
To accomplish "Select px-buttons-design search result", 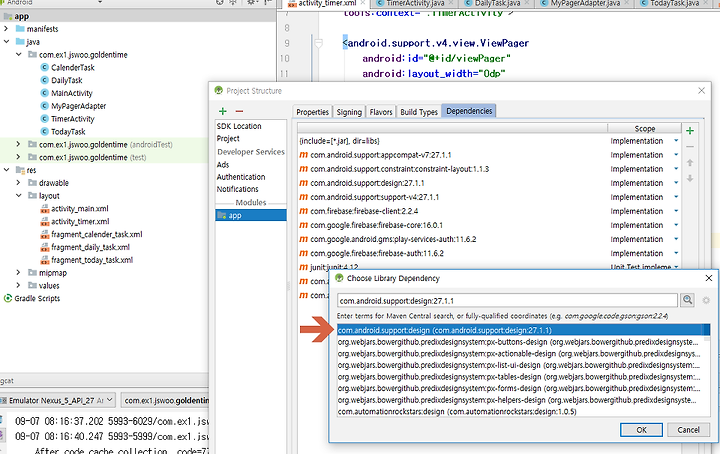I will (523, 342).
